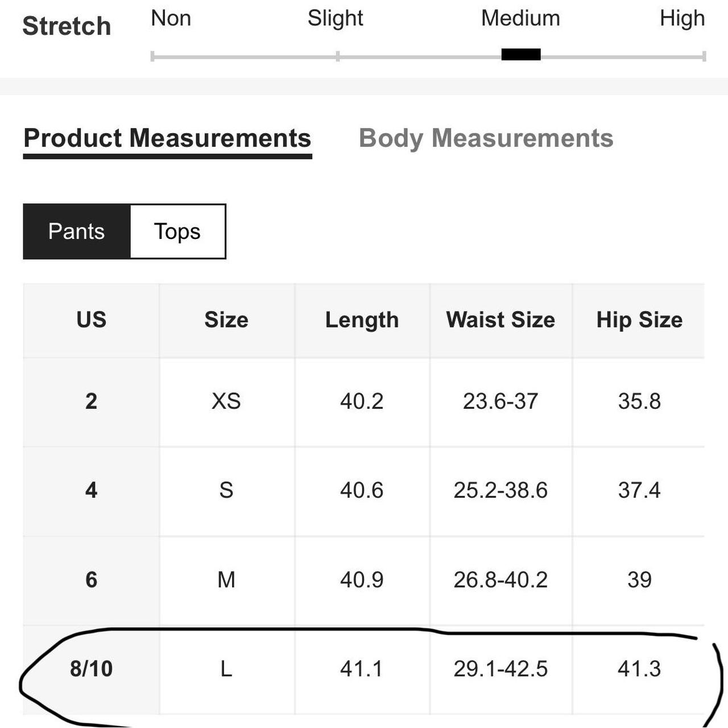Image resolution: width=728 pixels, height=728 pixels.
Task: Select the US size 4 cell
Action: pos(91,490)
